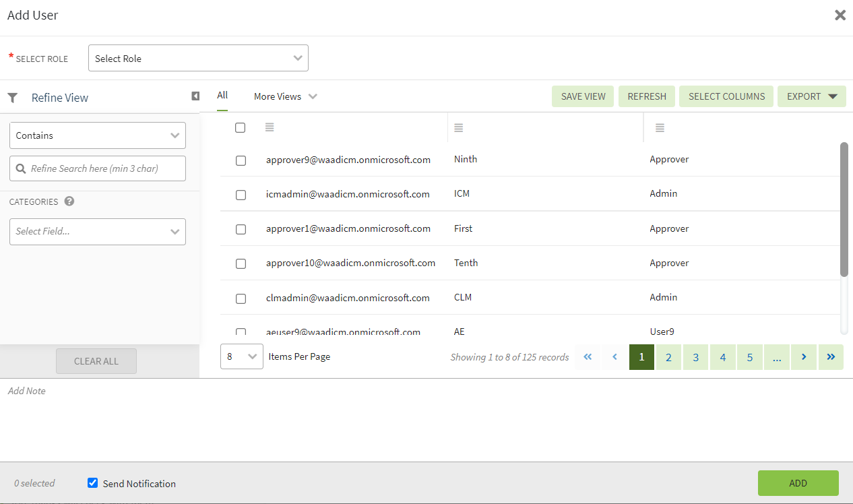The height and width of the screenshot is (504, 853).
Task: Switch to the All view tab
Action: [222, 96]
